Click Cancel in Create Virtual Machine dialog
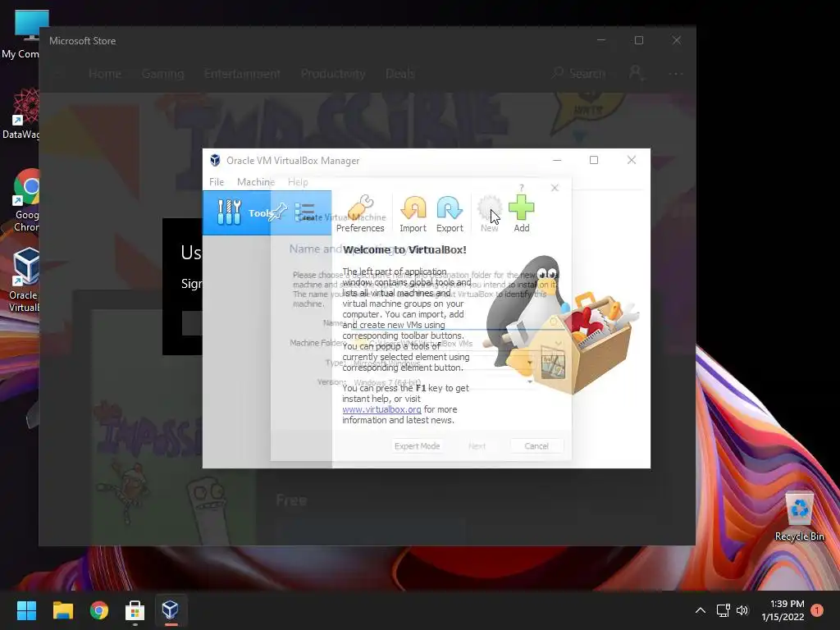Viewport: 840px width, 630px height. (536, 445)
